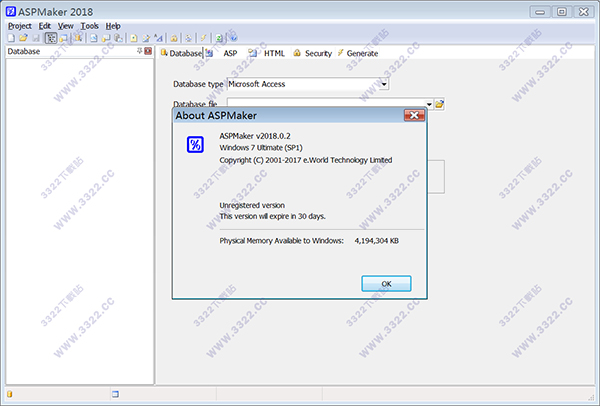Click the blue percent logo in the About dialog
The height and width of the screenshot is (406, 600).
point(195,145)
